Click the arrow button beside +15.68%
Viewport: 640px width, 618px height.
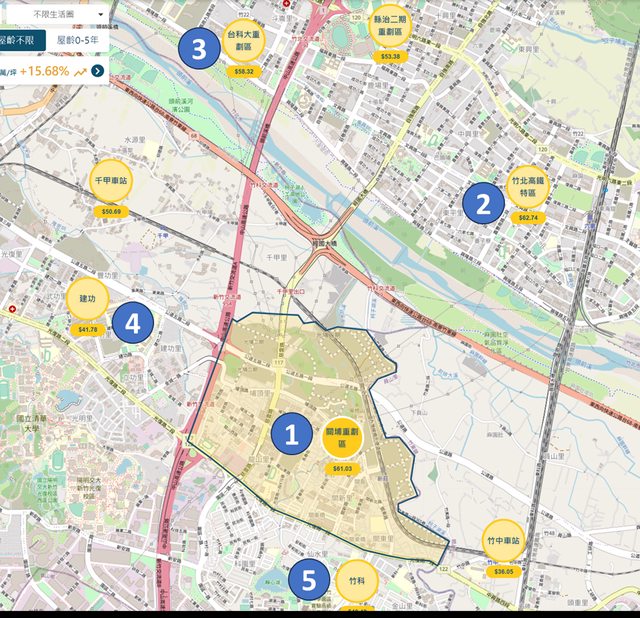(x=97, y=71)
